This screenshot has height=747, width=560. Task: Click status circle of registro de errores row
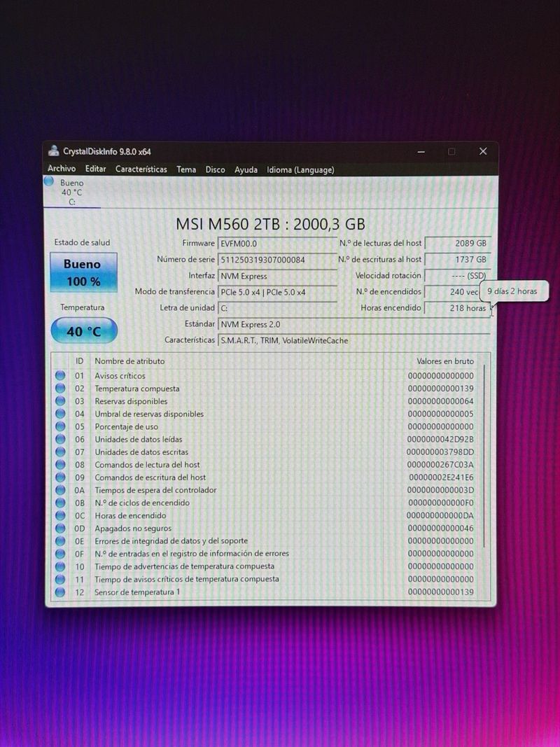(60, 554)
